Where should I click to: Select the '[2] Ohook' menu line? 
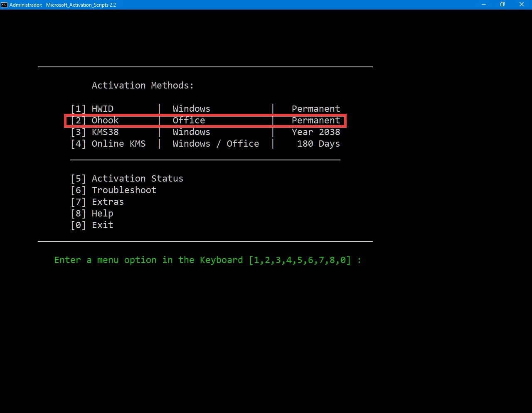[x=205, y=120]
